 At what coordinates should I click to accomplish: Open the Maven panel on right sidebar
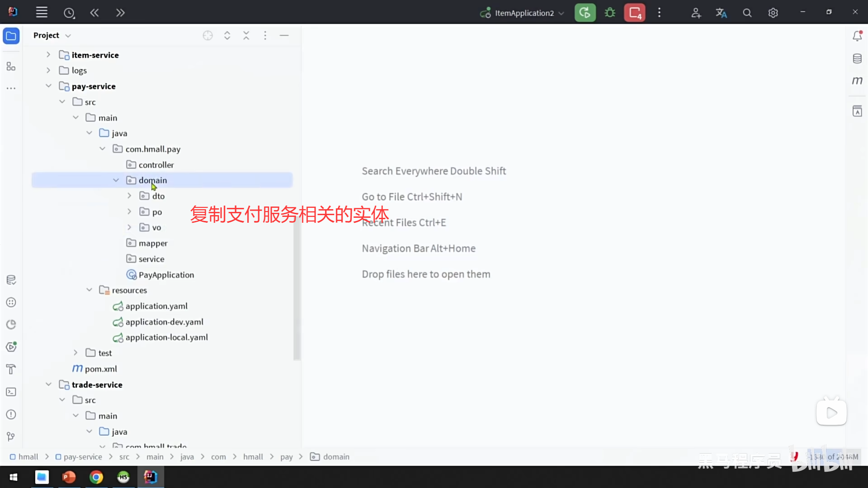tap(857, 81)
